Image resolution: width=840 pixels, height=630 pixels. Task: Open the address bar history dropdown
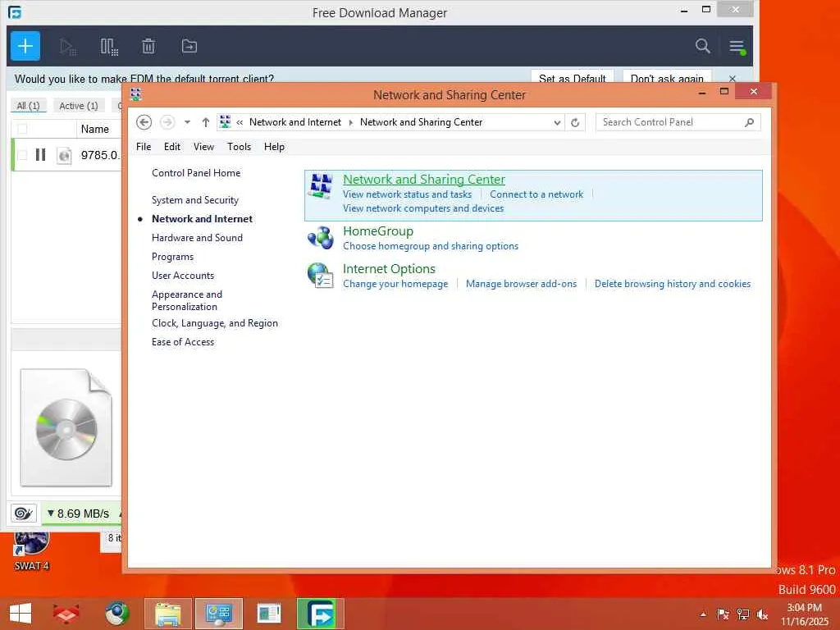pos(557,122)
